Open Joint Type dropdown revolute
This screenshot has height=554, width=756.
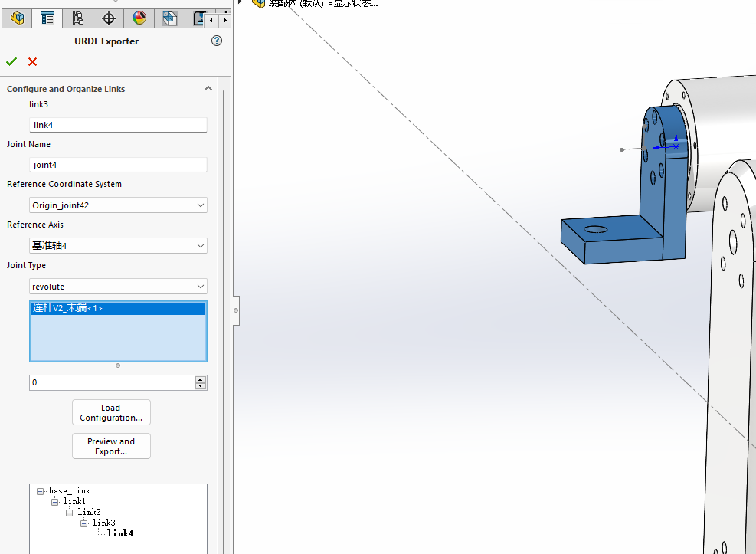point(118,287)
